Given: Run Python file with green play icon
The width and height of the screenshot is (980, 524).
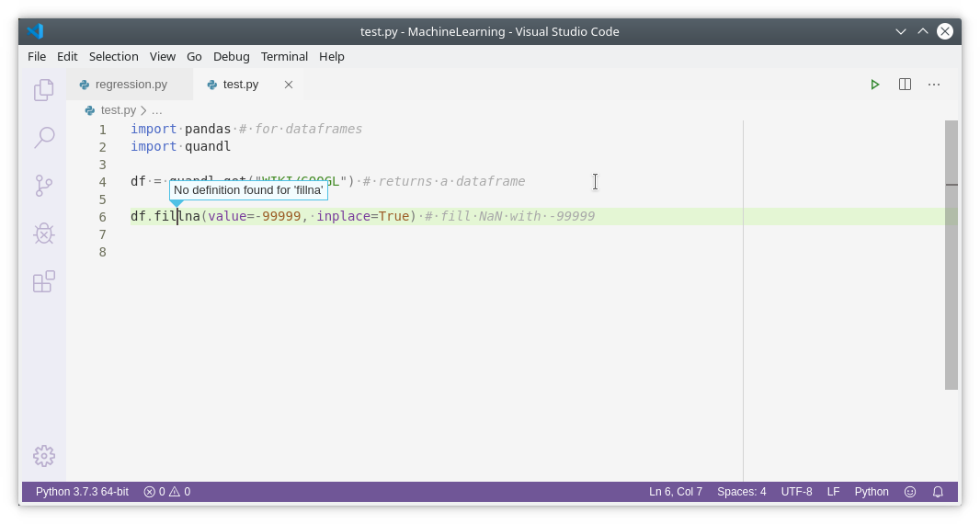Looking at the screenshot, I should [875, 85].
